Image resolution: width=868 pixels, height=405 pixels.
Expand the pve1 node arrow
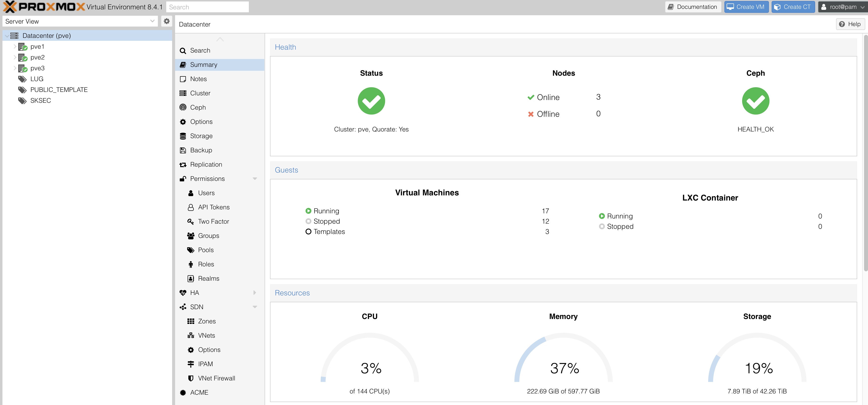point(15,46)
